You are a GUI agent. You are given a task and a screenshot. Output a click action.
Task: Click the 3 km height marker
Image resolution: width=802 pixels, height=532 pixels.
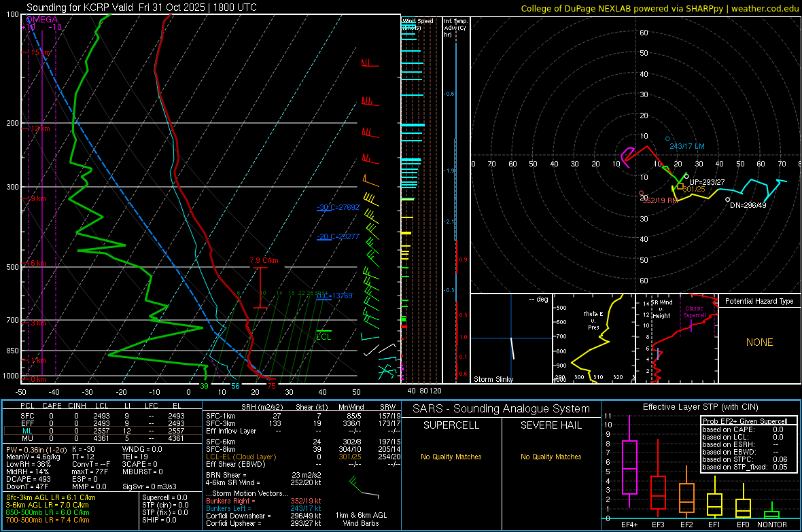tap(38, 323)
